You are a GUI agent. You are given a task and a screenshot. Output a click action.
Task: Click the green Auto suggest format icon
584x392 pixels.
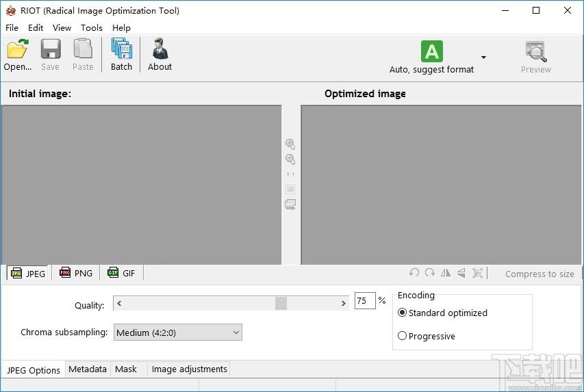pos(432,51)
